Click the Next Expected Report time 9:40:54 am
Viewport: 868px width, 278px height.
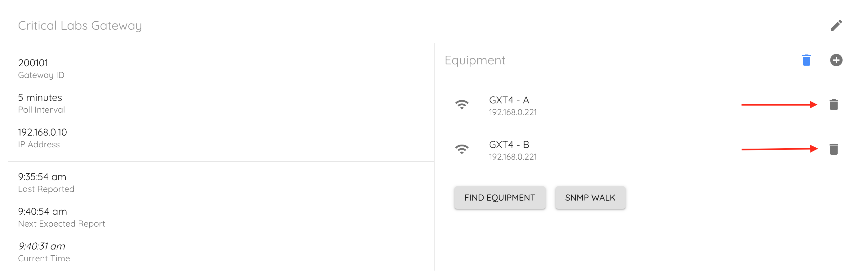[42, 211]
